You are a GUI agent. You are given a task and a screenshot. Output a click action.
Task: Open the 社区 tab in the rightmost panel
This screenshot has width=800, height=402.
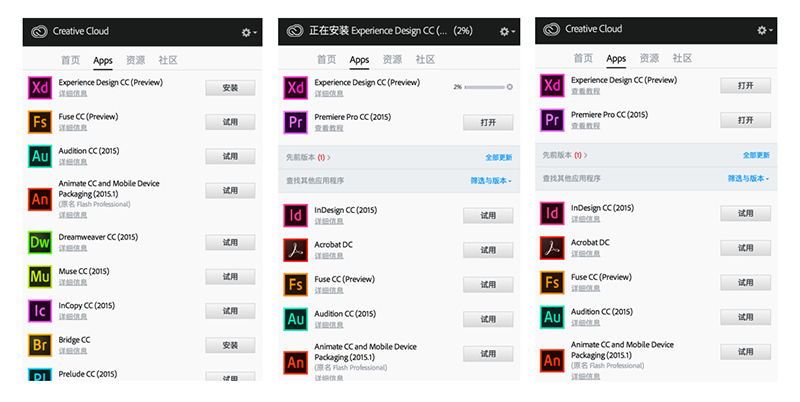682,59
